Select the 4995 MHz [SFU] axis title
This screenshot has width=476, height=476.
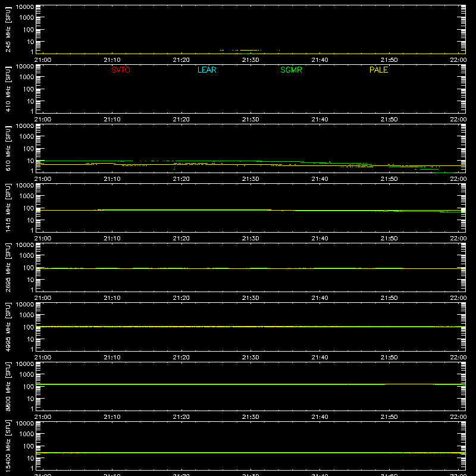pos(8,327)
